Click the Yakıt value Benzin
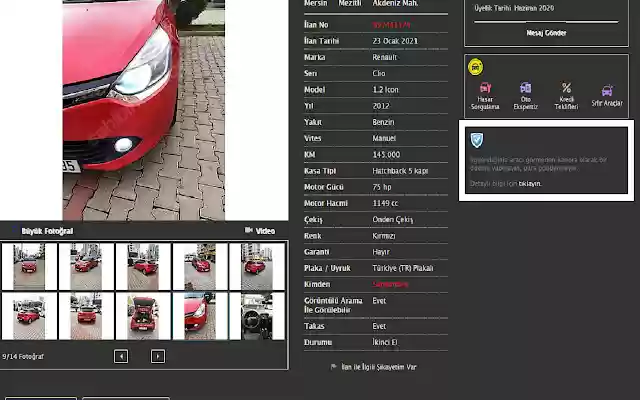Screen dimensions: 640x400 383,122
